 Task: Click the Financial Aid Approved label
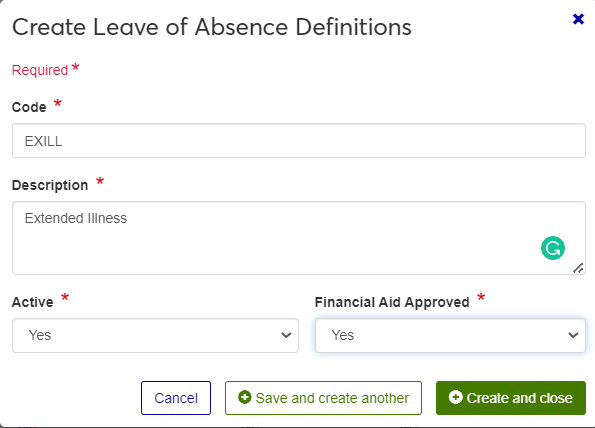coord(392,302)
